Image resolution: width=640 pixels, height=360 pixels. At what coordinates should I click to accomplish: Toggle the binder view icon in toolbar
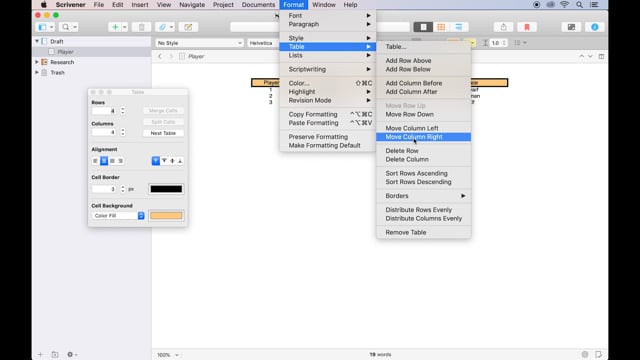tap(42, 27)
